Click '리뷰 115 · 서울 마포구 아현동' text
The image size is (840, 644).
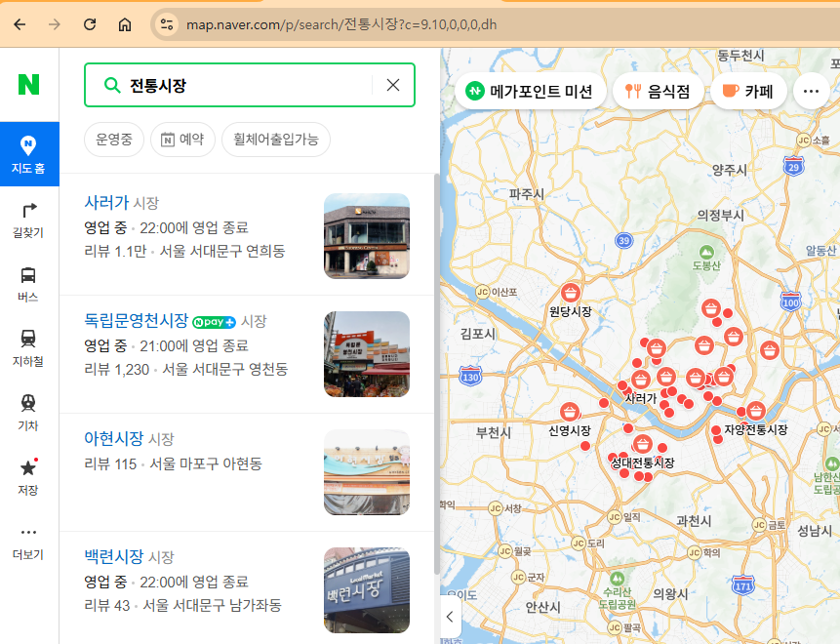173,463
